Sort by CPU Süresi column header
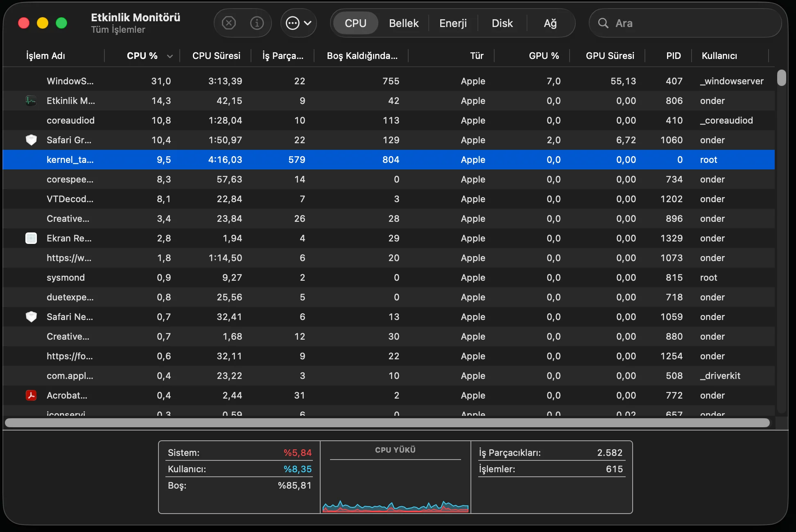This screenshot has width=796, height=532. click(x=216, y=56)
